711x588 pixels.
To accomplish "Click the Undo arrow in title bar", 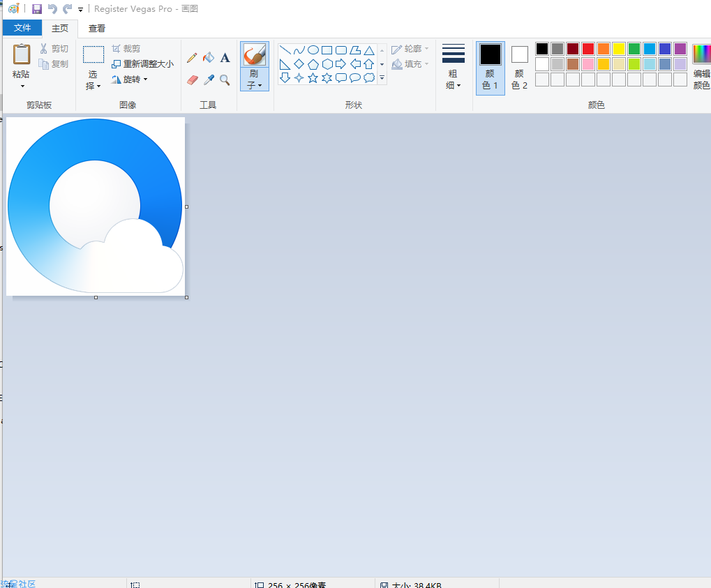I will pyautogui.click(x=52, y=8).
